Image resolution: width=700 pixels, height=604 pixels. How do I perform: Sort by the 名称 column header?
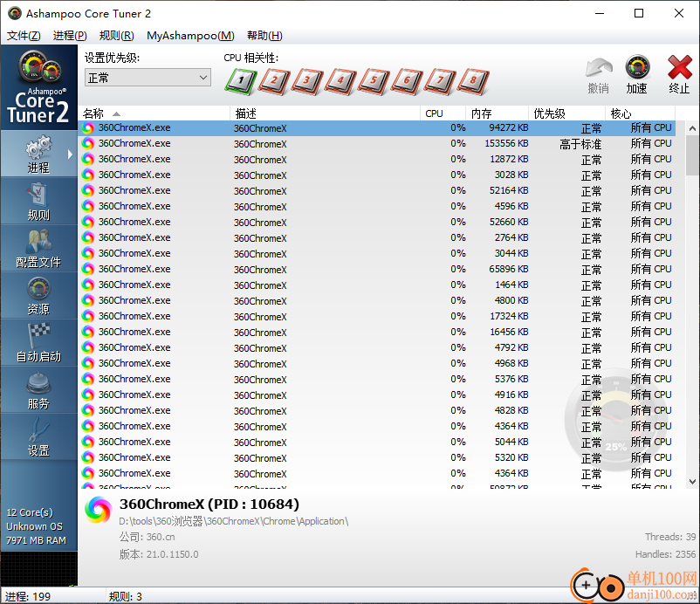point(154,113)
